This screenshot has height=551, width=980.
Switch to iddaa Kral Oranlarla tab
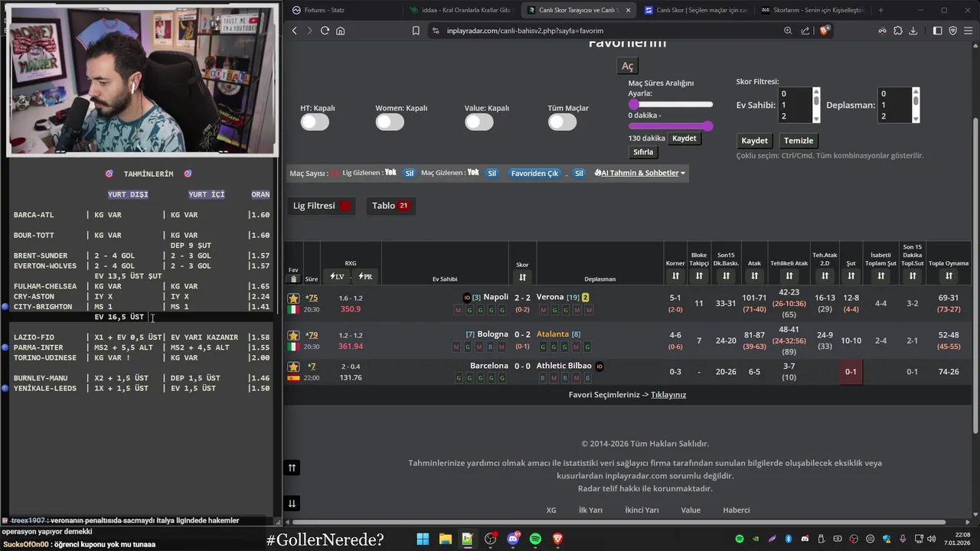pos(459,10)
